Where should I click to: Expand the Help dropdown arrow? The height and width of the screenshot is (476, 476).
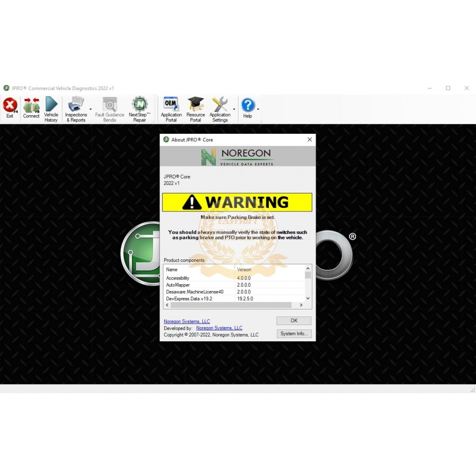click(x=258, y=109)
